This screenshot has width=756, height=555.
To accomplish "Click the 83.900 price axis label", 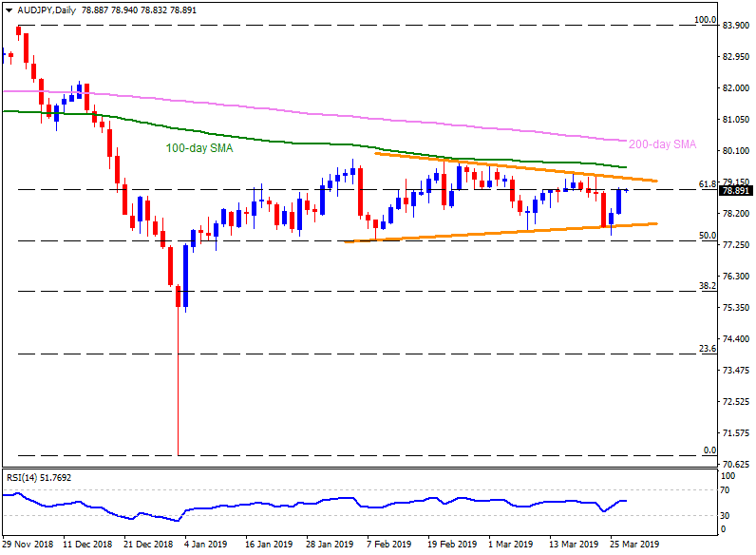I will 737,26.
